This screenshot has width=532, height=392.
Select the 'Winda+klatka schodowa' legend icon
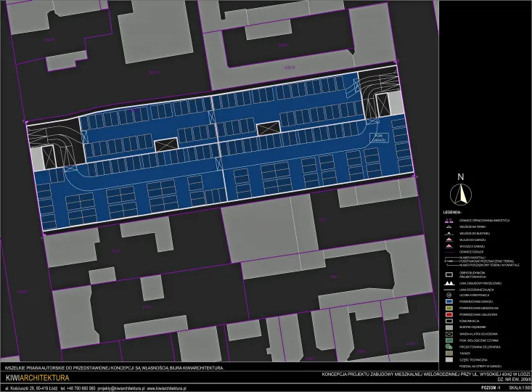pos(449,332)
